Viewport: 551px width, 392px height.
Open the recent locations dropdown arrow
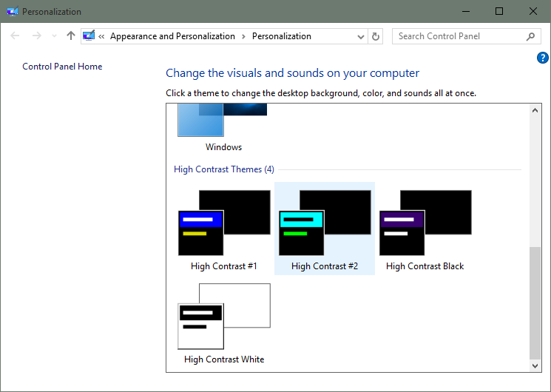[54, 36]
